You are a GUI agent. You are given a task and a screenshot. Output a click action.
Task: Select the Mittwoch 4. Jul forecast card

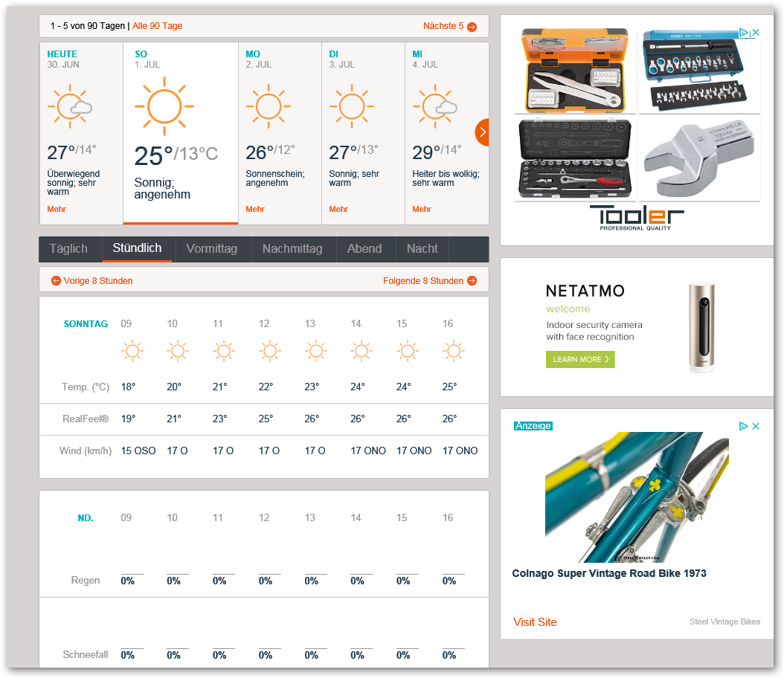(446, 134)
